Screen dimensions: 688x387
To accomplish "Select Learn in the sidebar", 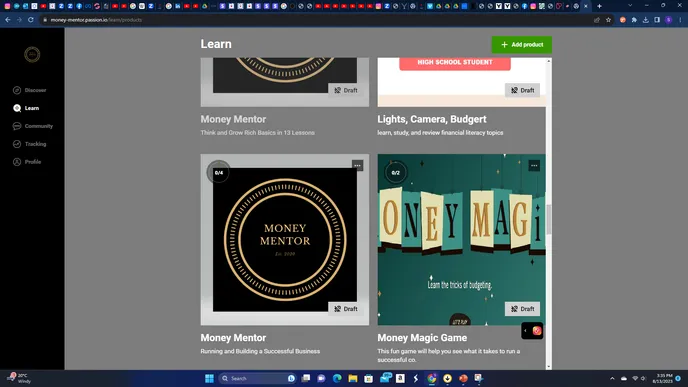I will (26, 108).
